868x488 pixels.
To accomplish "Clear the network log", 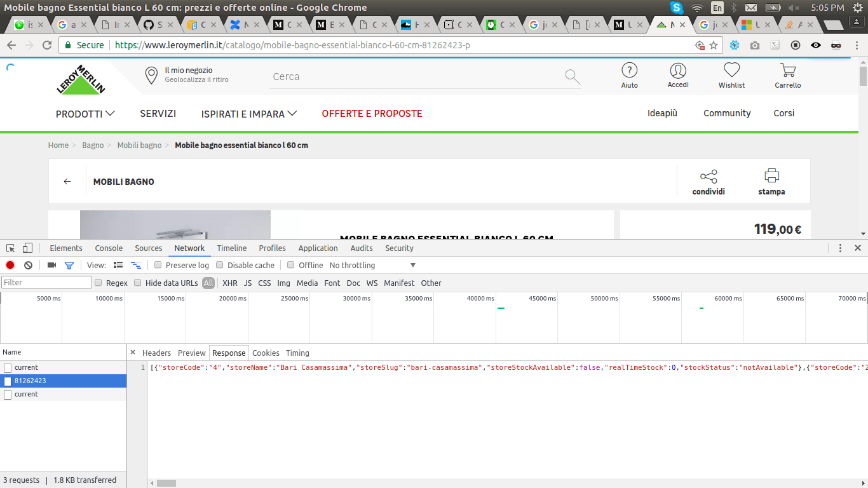I will pos(28,265).
